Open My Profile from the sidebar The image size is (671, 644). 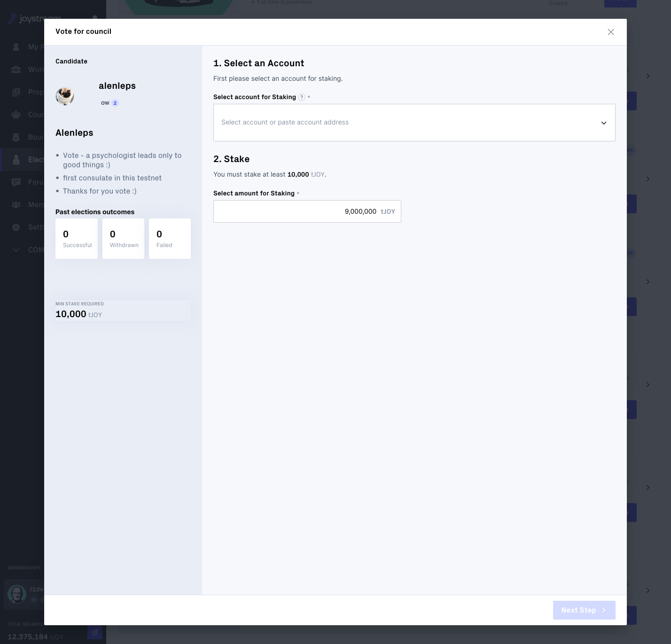pyautogui.click(x=16, y=47)
